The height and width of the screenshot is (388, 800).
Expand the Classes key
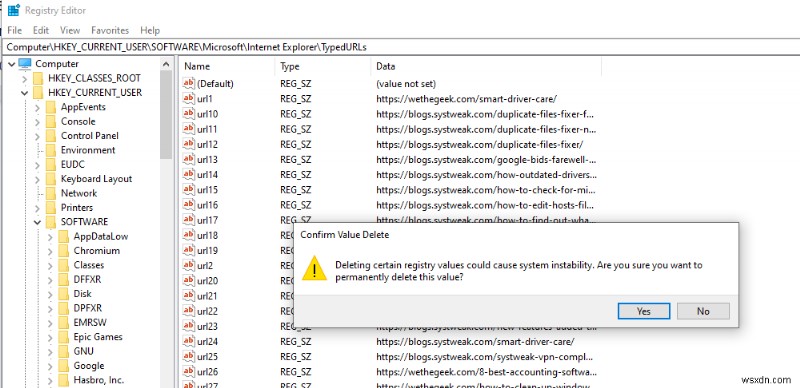tap(50, 265)
